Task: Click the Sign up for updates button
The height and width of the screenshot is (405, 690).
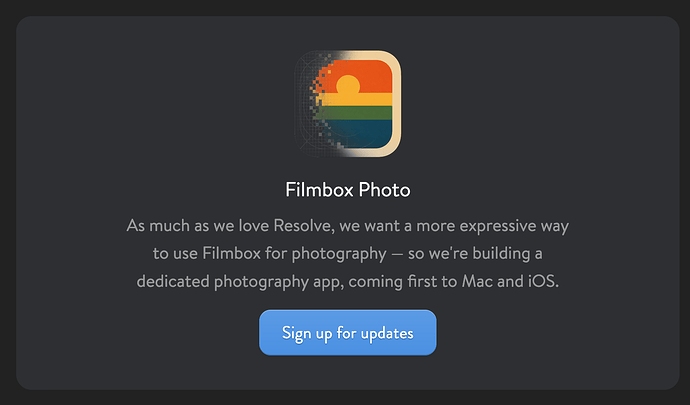Action: (x=348, y=333)
